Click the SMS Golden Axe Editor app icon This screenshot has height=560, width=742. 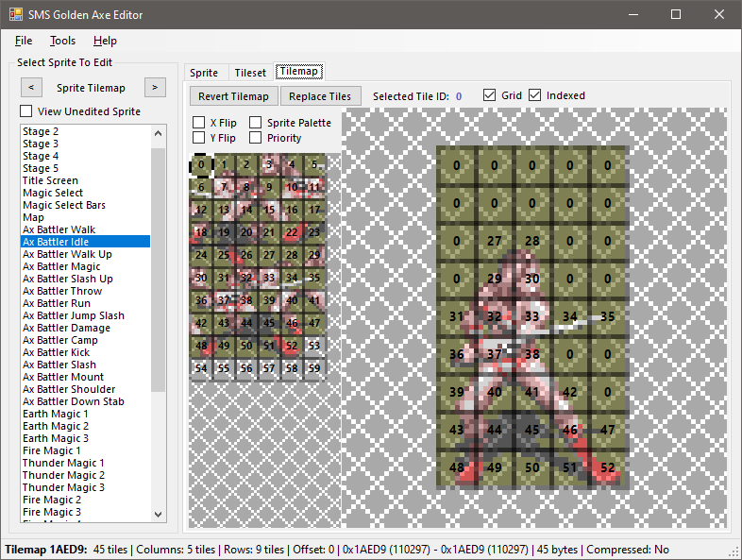(x=16, y=14)
